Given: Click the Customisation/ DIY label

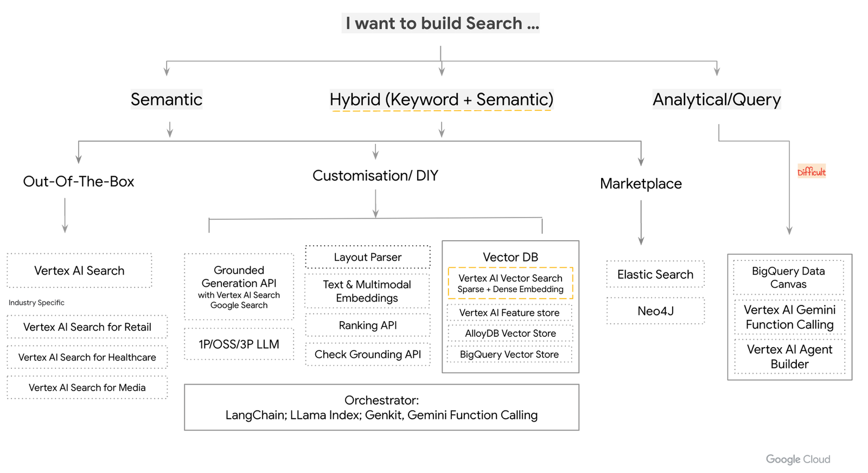Looking at the screenshot, I should point(375,176).
